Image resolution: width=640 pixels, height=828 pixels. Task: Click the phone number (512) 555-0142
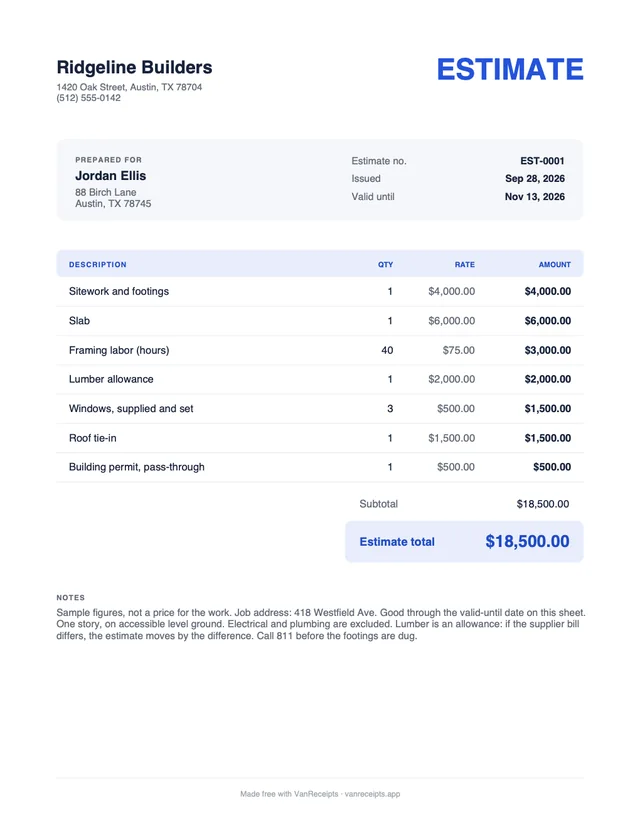click(x=88, y=98)
